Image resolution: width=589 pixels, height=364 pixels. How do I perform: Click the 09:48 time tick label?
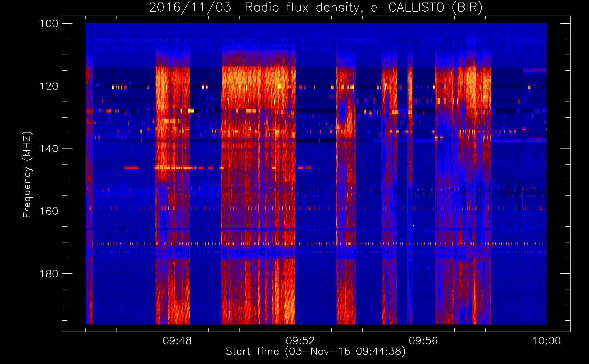177,341
